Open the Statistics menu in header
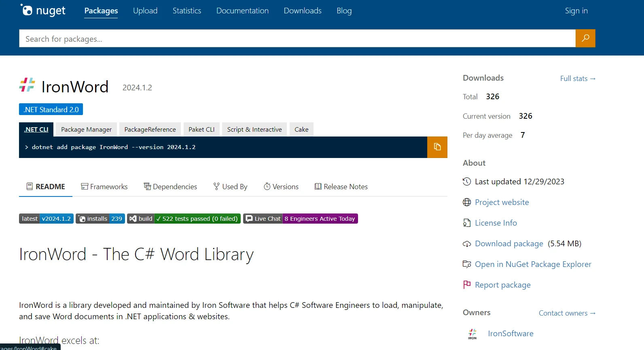Viewport: 644px width, 350px height. pyautogui.click(x=186, y=11)
